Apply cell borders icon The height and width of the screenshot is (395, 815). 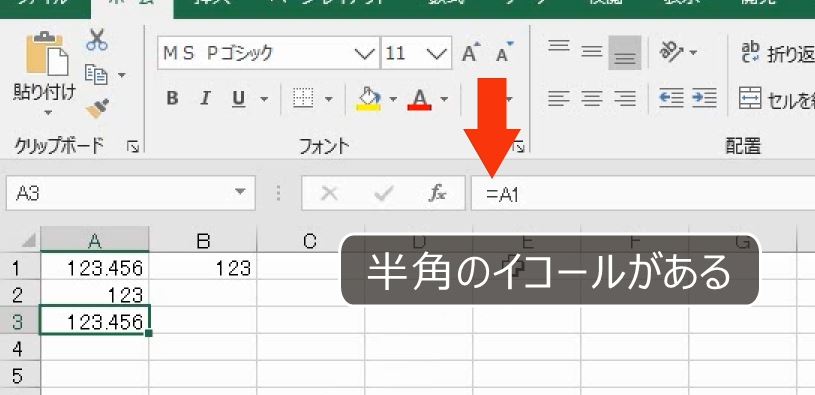point(303,98)
